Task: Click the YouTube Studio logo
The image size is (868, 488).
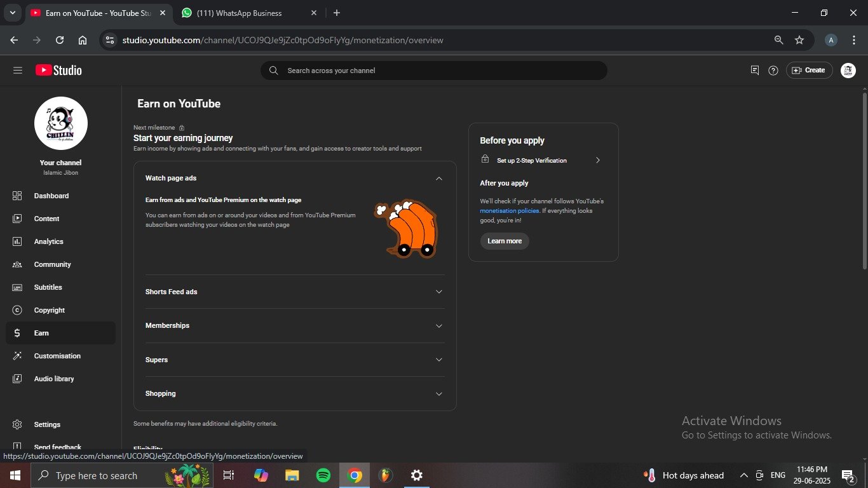Action: [x=58, y=71]
